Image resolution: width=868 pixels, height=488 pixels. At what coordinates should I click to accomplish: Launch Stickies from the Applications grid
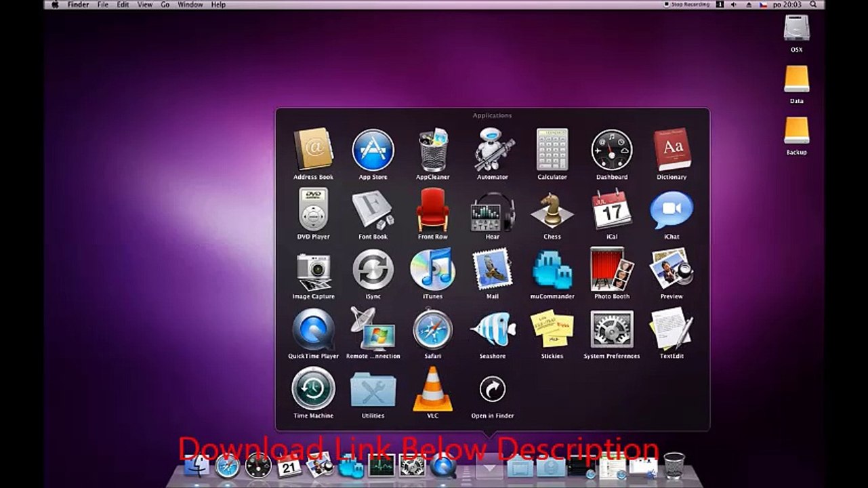click(x=552, y=329)
